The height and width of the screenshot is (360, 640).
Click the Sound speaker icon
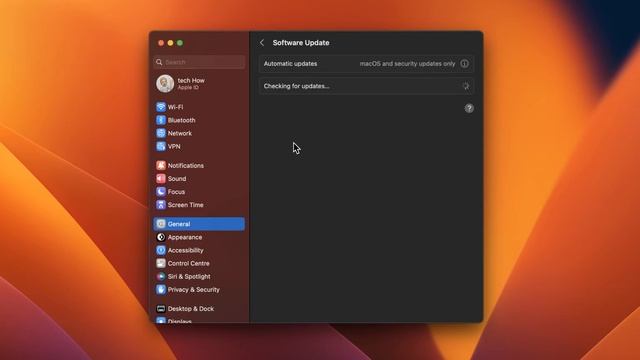161,178
